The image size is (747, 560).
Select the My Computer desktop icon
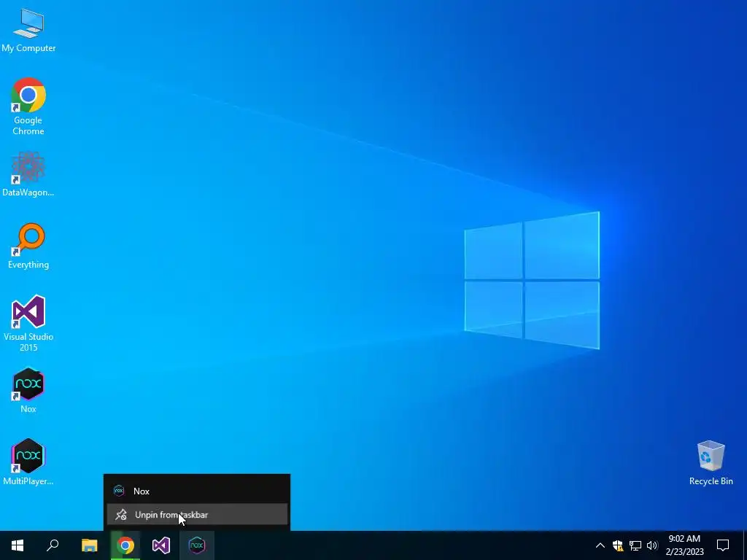[x=28, y=30]
